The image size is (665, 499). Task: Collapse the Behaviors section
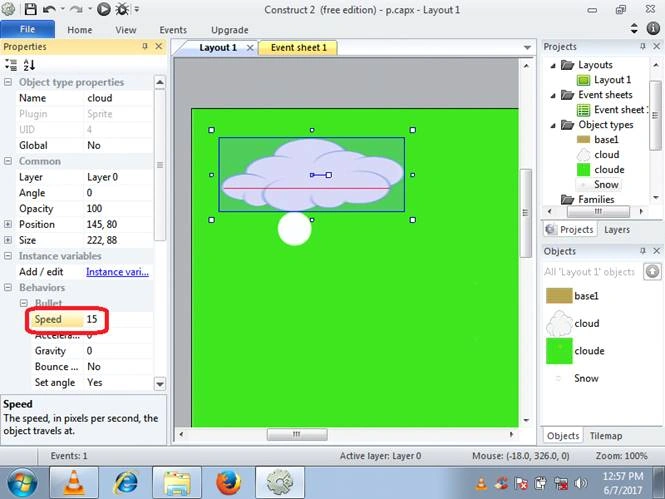(x=8, y=287)
